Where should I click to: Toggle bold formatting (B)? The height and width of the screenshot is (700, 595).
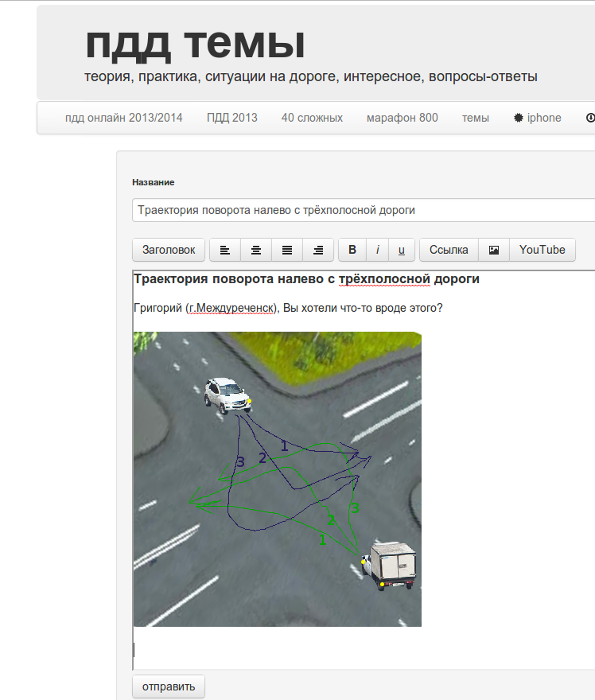click(x=352, y=250)
